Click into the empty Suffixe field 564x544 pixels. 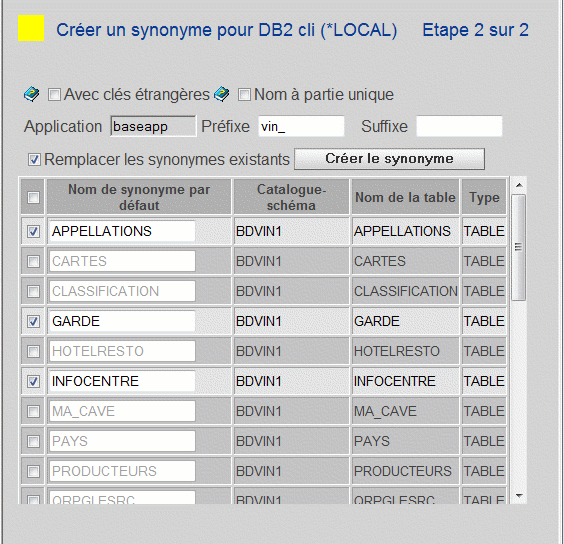[x=459, y=126]
